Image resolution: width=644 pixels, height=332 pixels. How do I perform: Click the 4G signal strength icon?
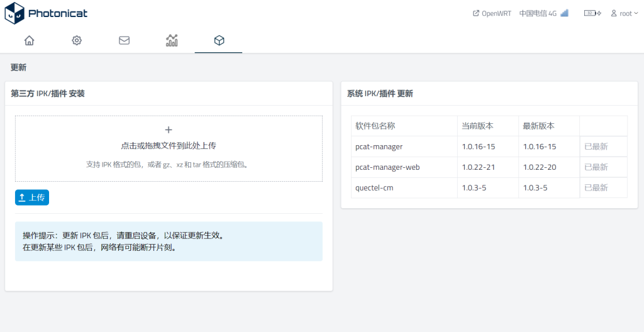564,13
